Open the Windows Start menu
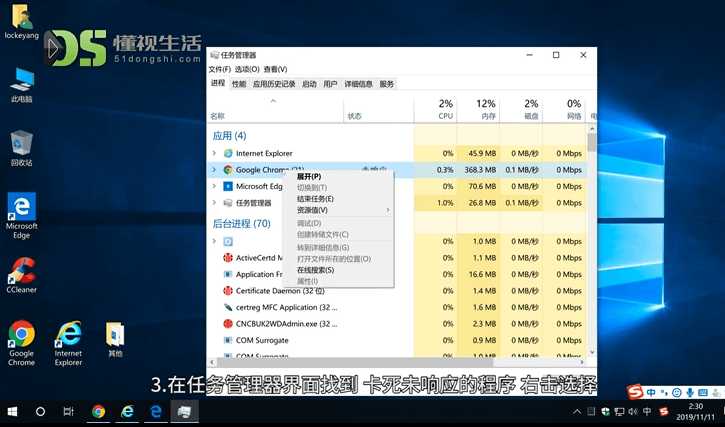 [x=12, y=411]
